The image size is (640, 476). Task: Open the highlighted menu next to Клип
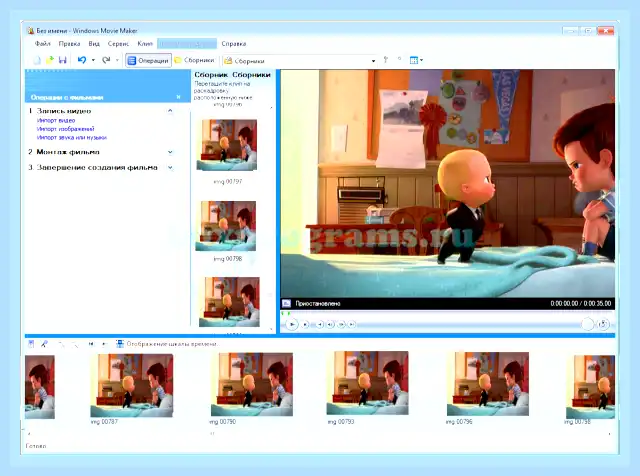click(x=187, y=44)
